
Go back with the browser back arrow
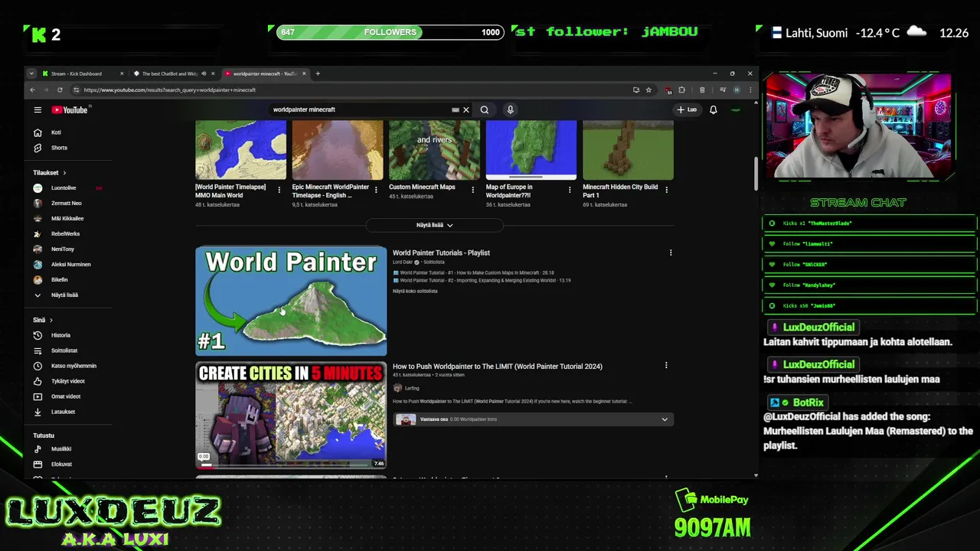pyautogui.click(x=32, y=90)
